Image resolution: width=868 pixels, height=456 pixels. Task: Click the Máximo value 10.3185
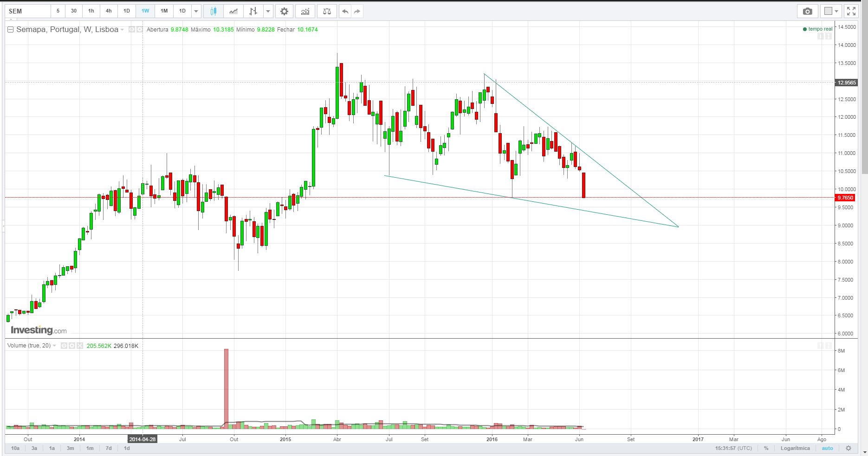(223, 30)
